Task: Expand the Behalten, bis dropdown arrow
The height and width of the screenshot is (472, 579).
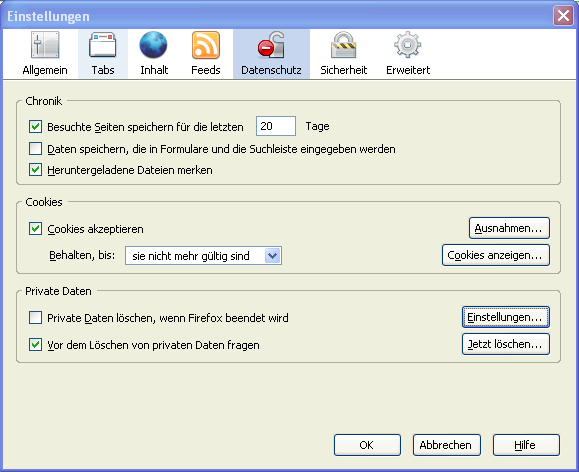Action: 273,256
